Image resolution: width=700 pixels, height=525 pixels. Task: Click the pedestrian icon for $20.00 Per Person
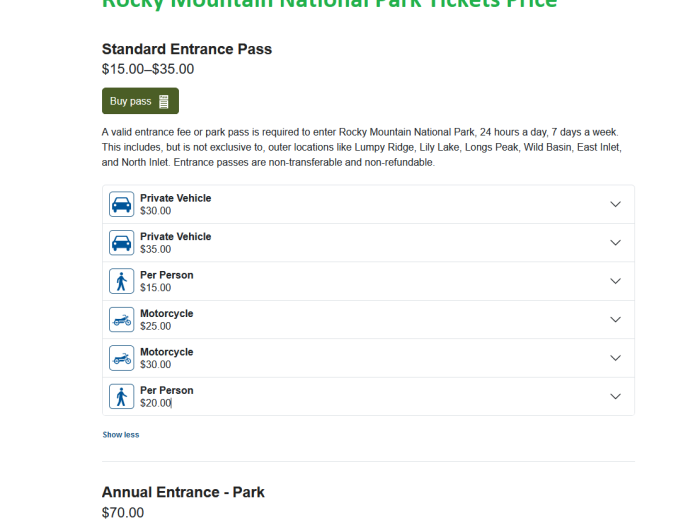(121, 396)
